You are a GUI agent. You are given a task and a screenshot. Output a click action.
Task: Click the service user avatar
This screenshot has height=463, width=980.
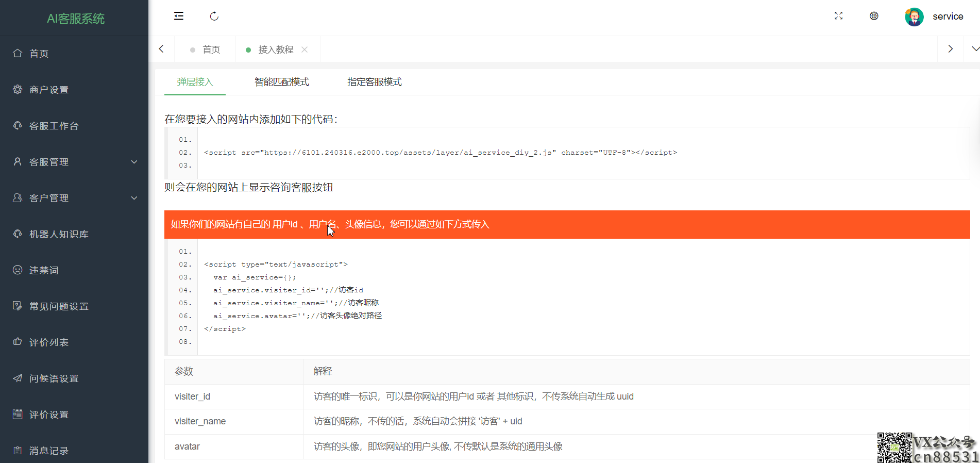[x=915, y=17]
